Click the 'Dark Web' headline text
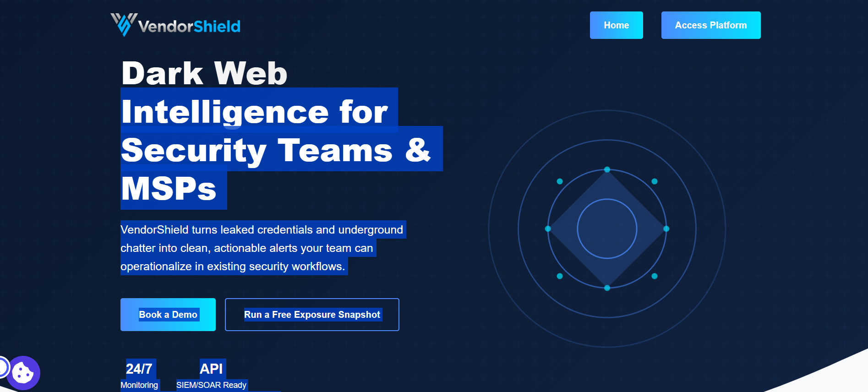 pyautogui.click(x=204, y=73)
